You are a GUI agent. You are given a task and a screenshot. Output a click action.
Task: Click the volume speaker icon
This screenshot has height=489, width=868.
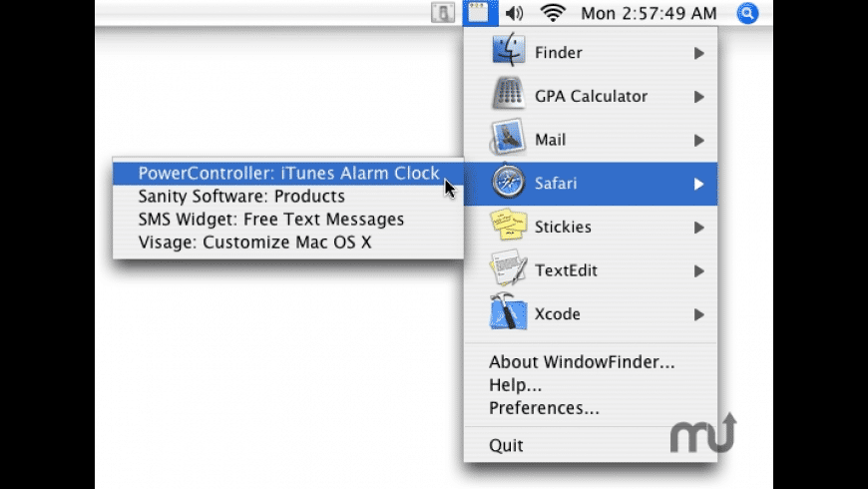coord(514,13)
